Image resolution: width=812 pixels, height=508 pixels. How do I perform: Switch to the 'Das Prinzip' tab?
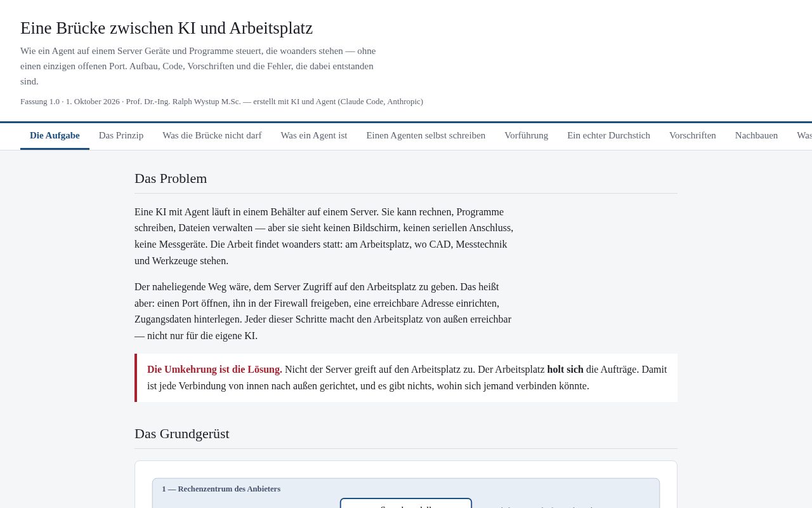(x=121, y=135)
